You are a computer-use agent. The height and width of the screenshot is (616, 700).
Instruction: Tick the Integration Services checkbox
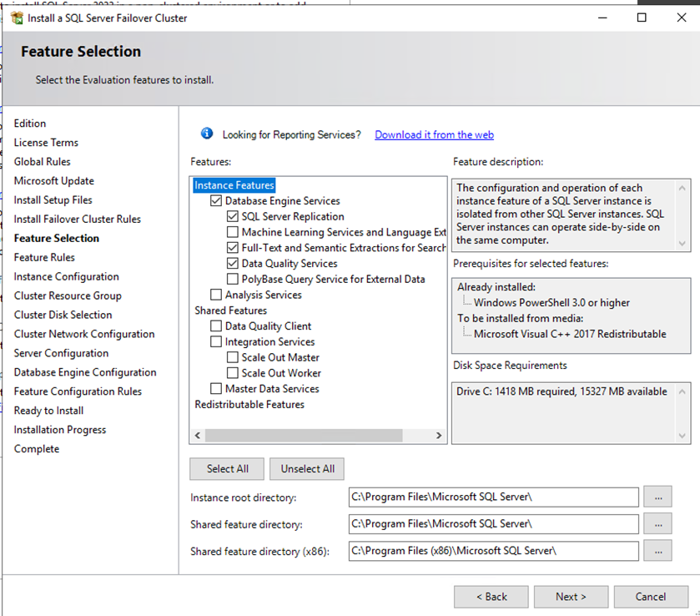(217, 342)
